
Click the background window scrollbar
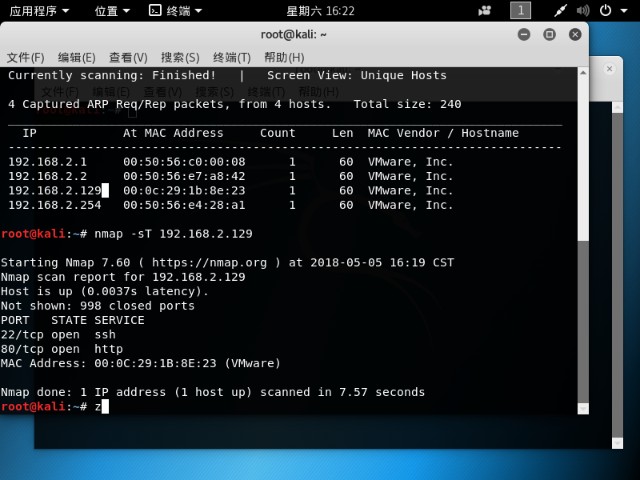pyautogui.click(x=618, y=276)
